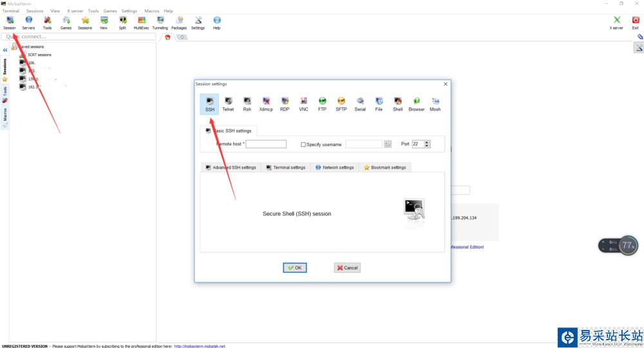Open the Servers toolbar icon
Viewport: 644px width, 348px height.
pos(28,23)
